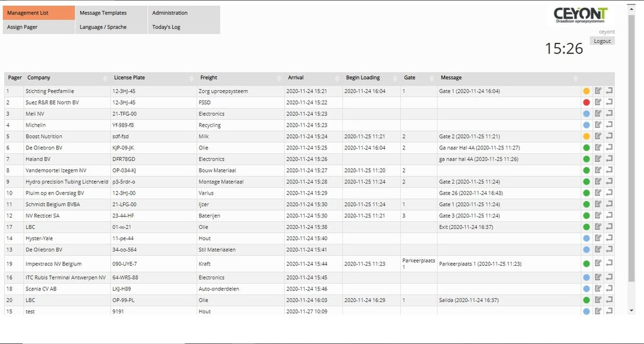Sort table by Company column arrows
644x344 pixels.
(x=105, y=78)
